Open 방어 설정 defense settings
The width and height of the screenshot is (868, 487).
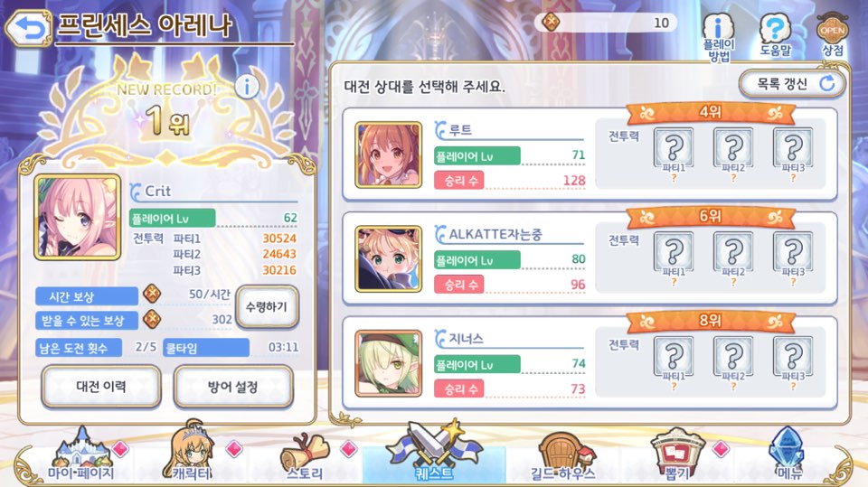[x=233, y=387]
